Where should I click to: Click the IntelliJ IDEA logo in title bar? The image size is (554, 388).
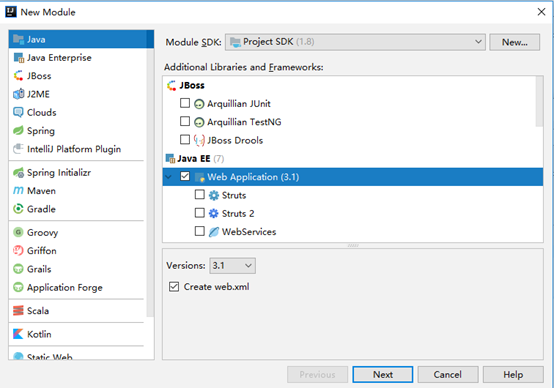11,12
